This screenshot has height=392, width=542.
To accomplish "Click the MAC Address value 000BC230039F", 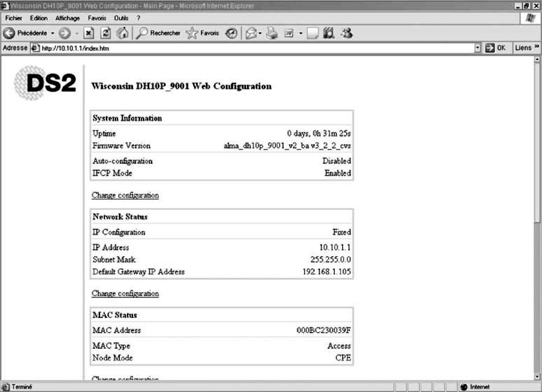I will click(x=323, y=330).
